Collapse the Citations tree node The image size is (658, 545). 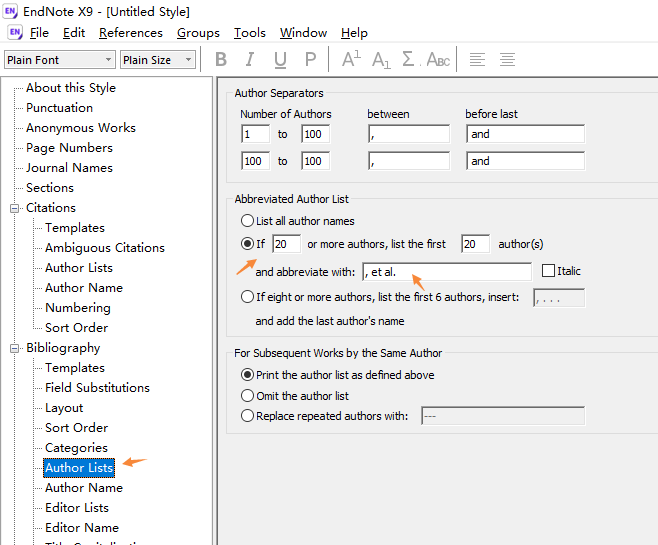14,209
